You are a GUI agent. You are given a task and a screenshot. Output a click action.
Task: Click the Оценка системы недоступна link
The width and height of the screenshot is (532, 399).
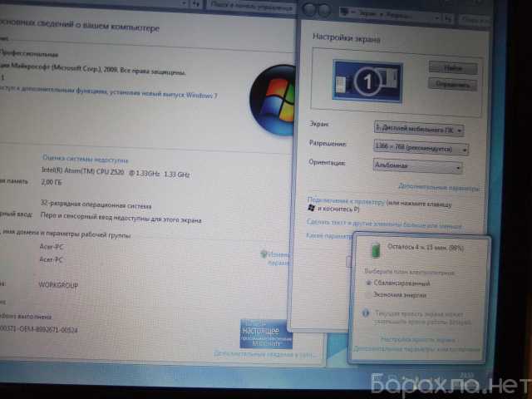(85, 159)
